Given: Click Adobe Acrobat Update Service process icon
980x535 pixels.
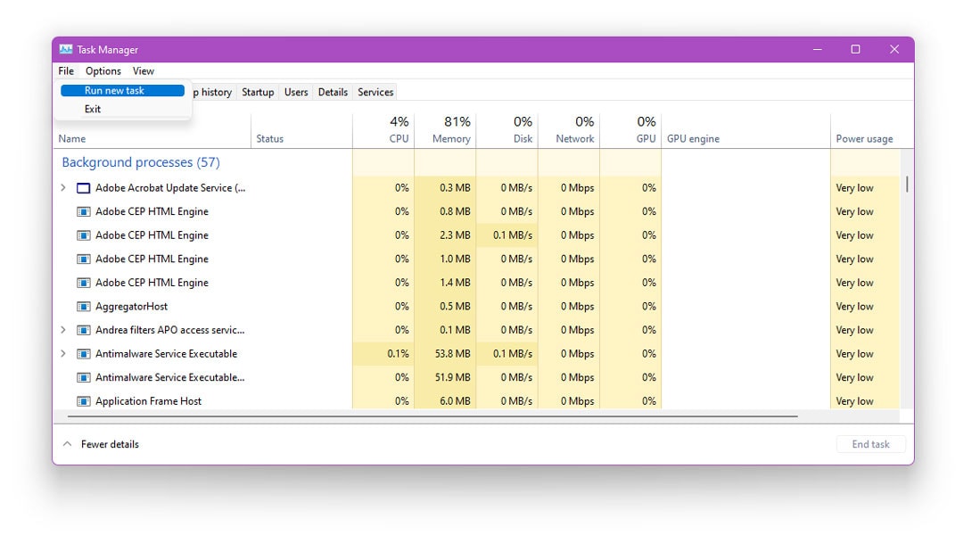Looking at the screenshot, I should point(83,188).
